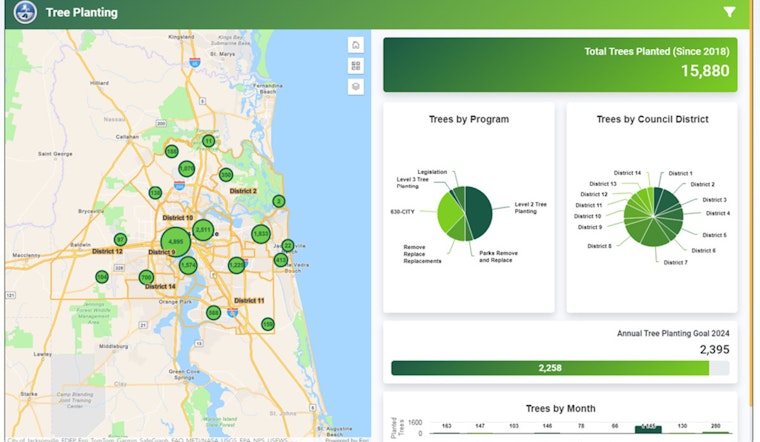Click the Legislation pie label
The width and height of the screenshot is (760, 442).
point(432,172)
